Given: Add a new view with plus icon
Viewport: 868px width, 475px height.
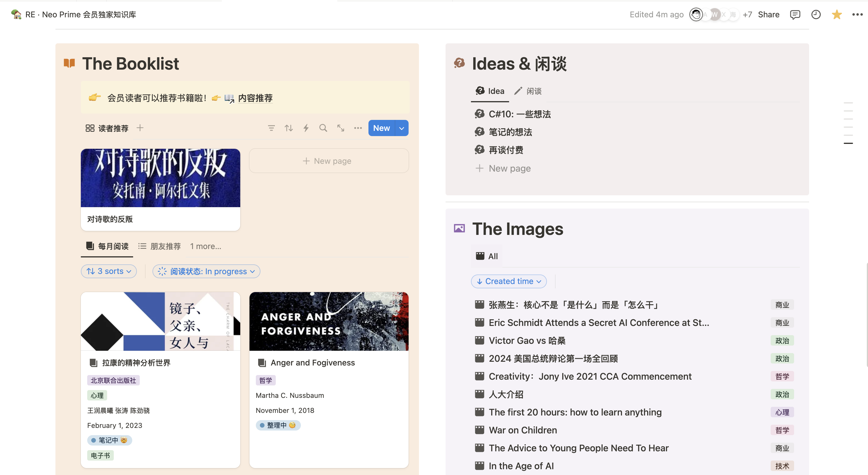Looking at the screenshot, I should point(140,128).
